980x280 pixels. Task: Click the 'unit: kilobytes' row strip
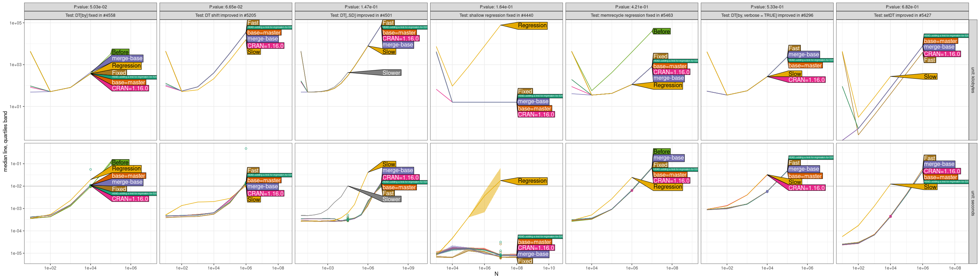[973, 80]
